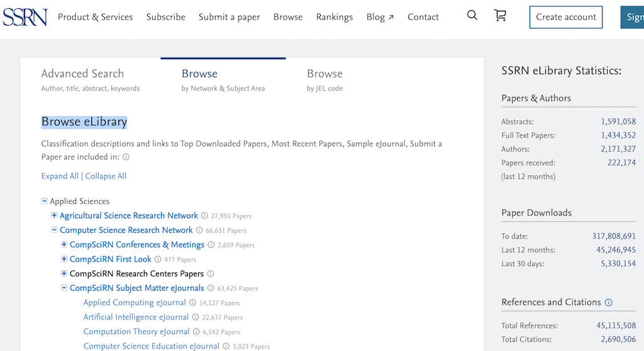Switch to Browse by JEL code tab
Screen dimensions: 644x351
(325, 80)
